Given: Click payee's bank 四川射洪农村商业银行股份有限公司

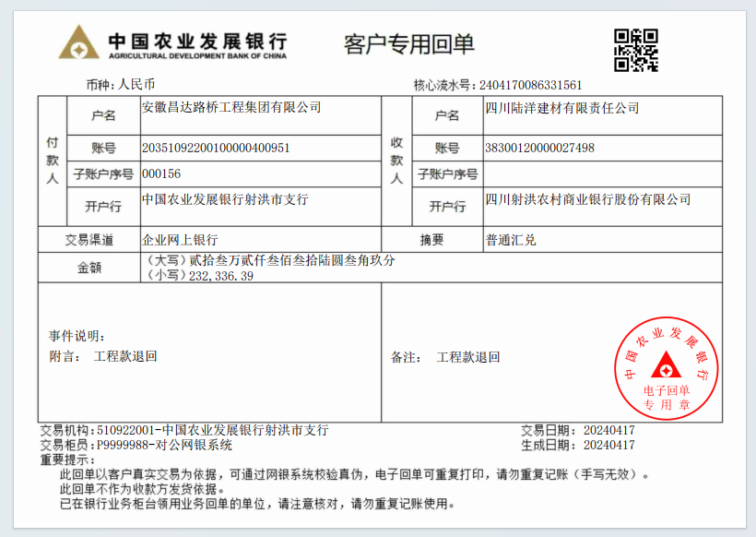Looking at the screenshot, I should tap(587, 199).
